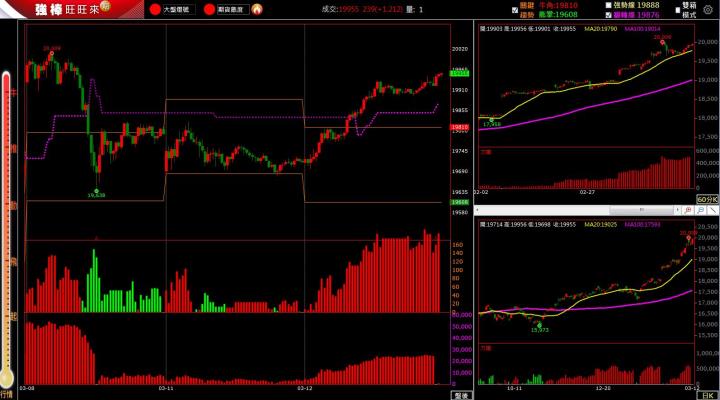Click the green 19608 value in header
This screenshot has width=720, height=400.
(558, 15)
